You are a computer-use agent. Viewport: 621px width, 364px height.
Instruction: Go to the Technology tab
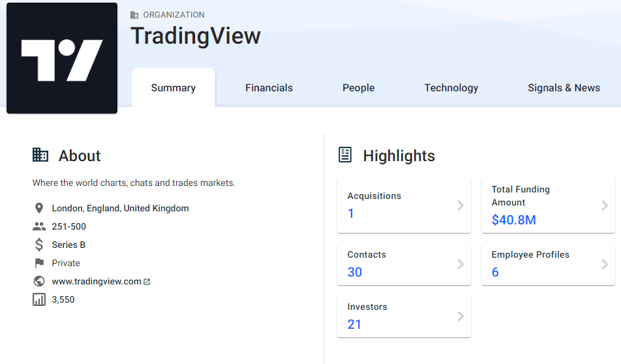pos(451,87)
